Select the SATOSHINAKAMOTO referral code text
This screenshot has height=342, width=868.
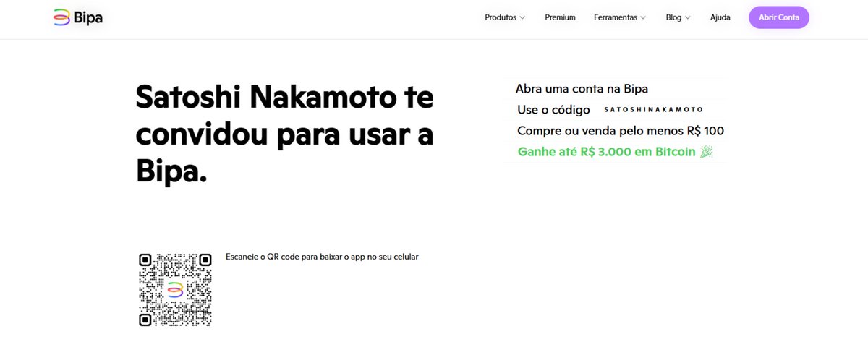[x=653, y=110]
